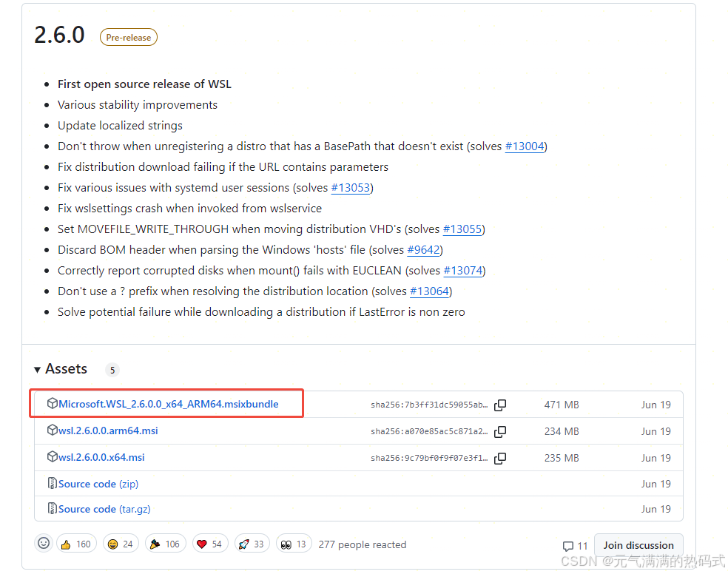Open issue link #13004

tap(525, 146)
